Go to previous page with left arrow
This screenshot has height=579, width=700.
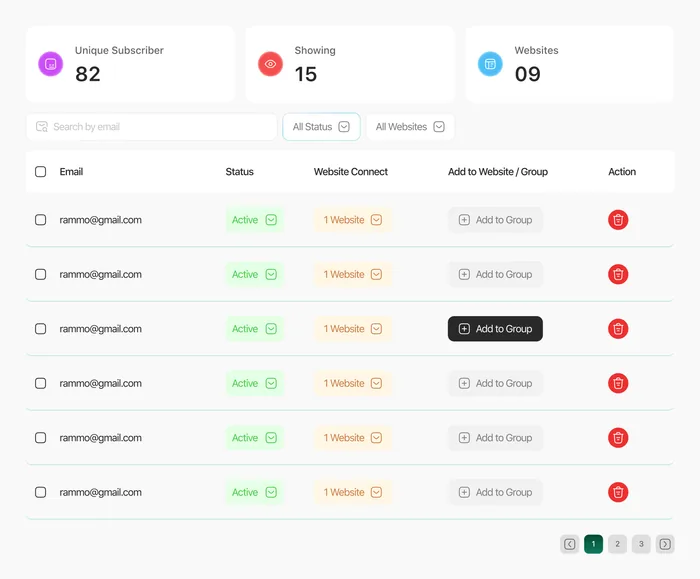[x=569, y=544]
